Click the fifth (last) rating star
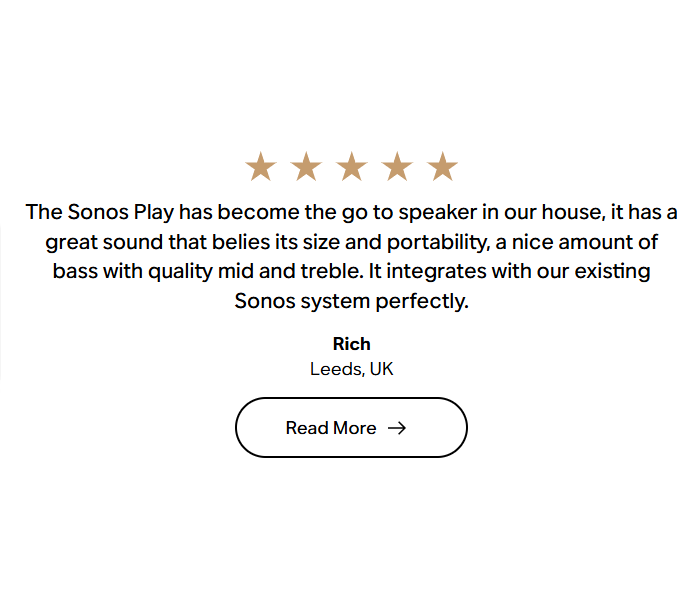This screenshot has height=604, width=698. pos(442,167)
